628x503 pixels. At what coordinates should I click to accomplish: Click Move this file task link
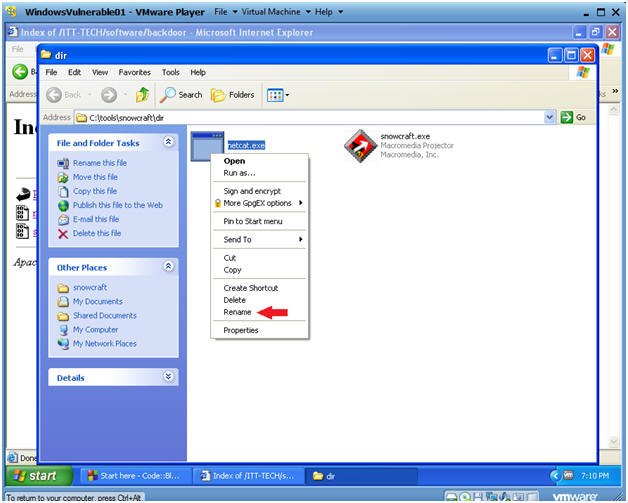point(95,177)
